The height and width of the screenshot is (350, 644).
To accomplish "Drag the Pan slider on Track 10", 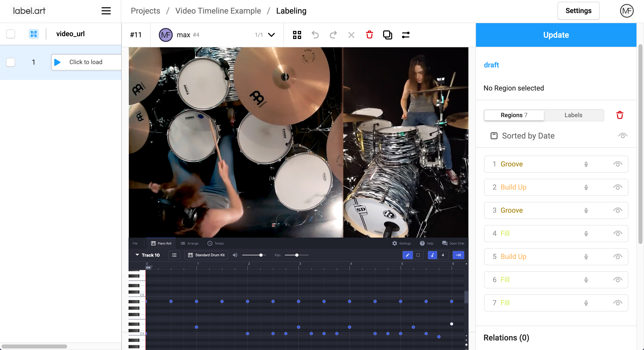I will click(x=297, y=255).
